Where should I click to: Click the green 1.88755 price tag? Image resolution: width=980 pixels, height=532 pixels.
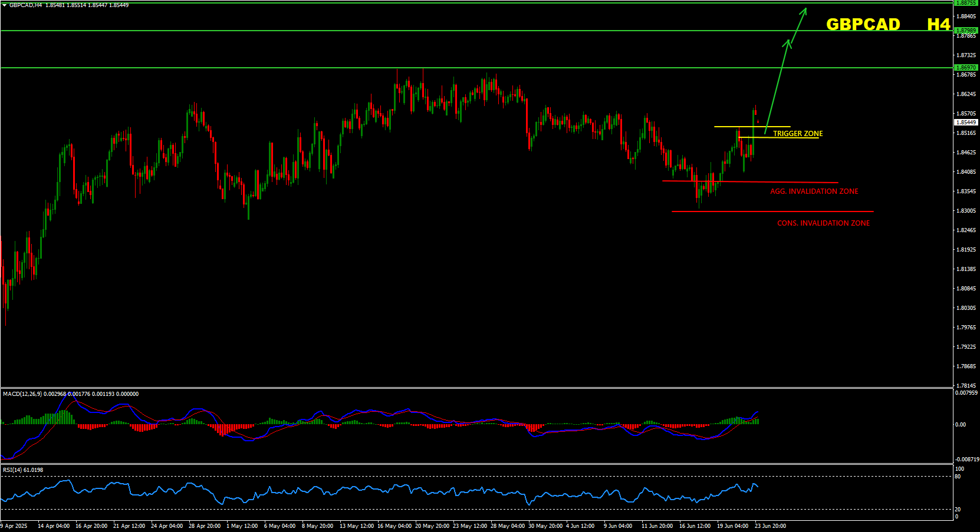tap(966, 3)
